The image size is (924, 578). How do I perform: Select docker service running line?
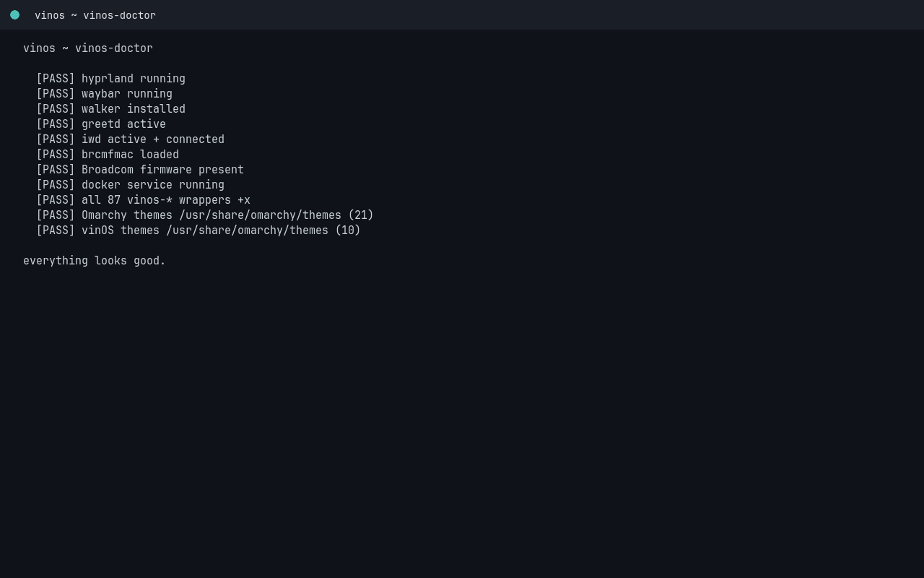coord(130,185)
